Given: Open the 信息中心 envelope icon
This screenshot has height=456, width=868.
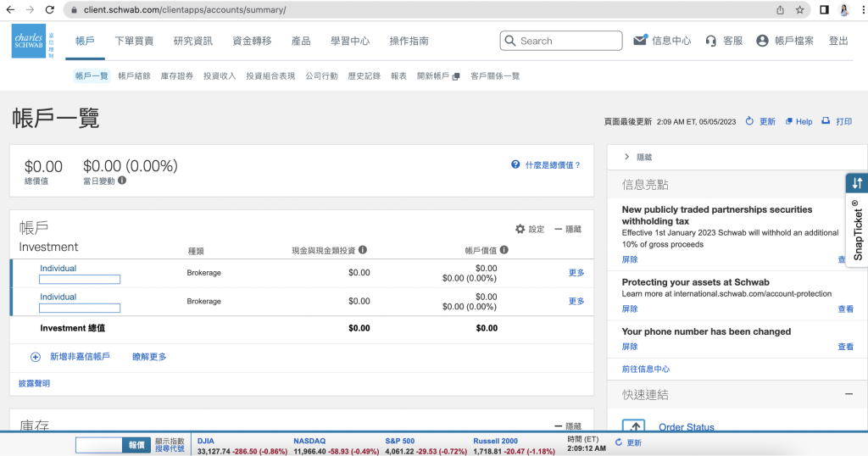Looking at the screenshot, I should pos(641,41).
